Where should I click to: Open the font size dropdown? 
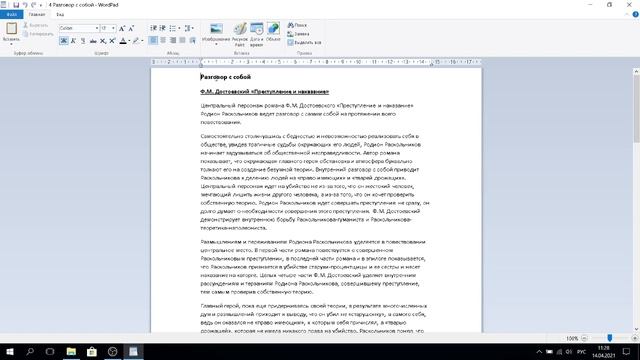pyautogui.click(x=113, y=28)
